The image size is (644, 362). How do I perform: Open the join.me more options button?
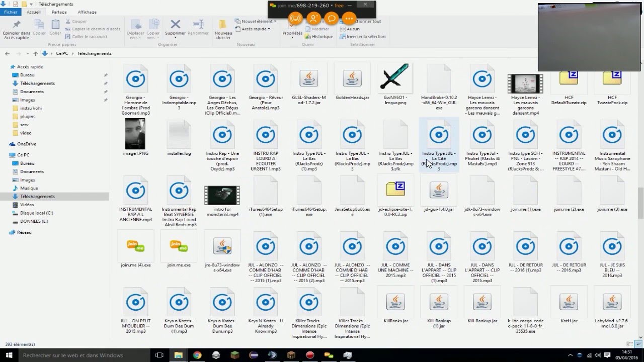tap(349, 19)
